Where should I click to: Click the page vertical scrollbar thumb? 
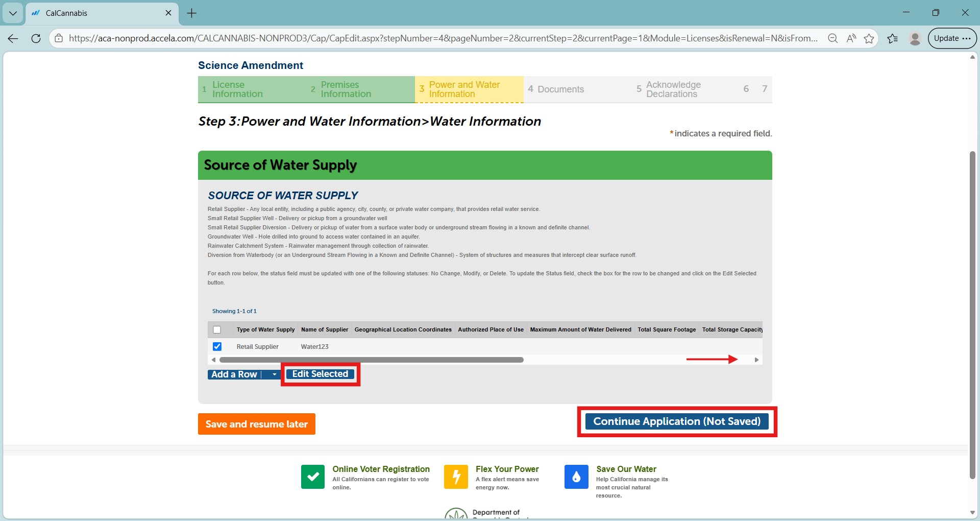pos(972,315)
